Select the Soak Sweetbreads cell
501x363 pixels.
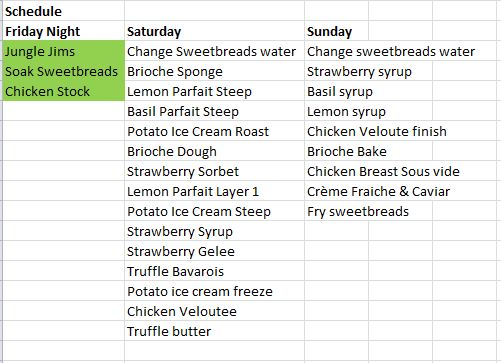pyautogui.click(x=63, y=71)
